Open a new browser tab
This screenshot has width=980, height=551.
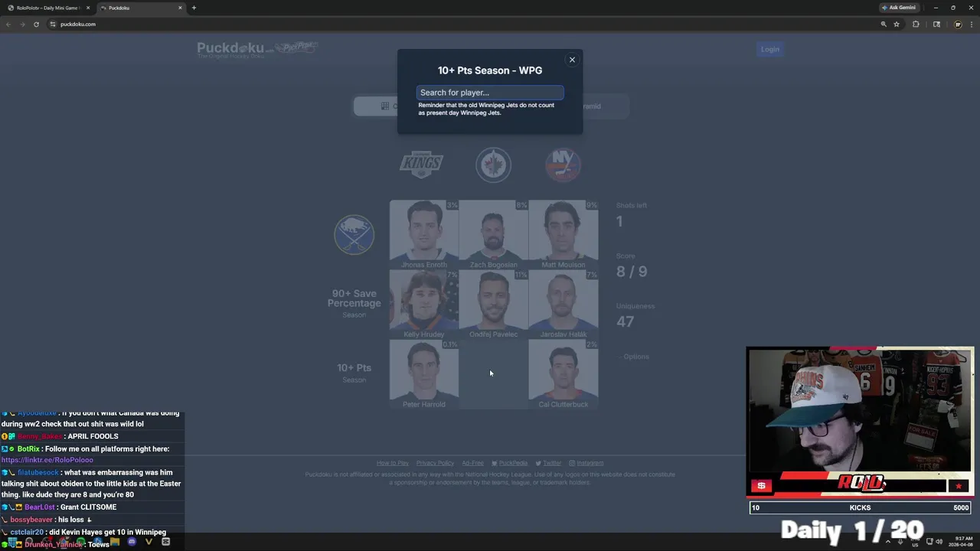coord(194,8)
